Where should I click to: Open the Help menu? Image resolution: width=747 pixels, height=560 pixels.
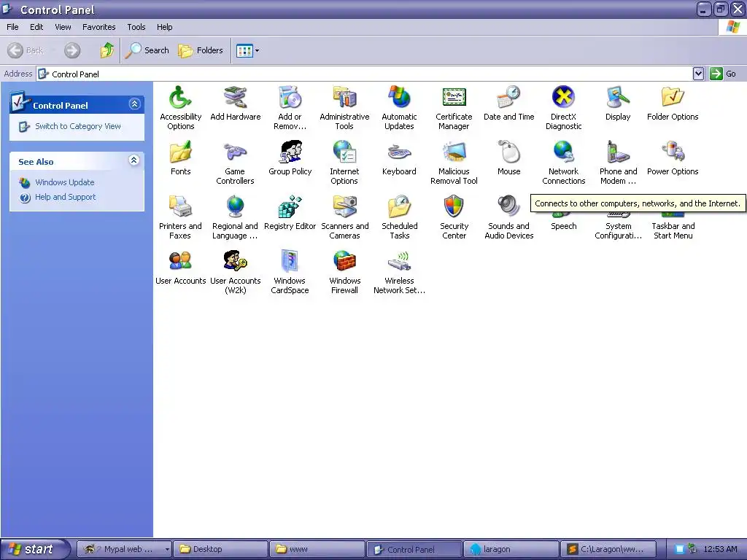click(164, 27)
